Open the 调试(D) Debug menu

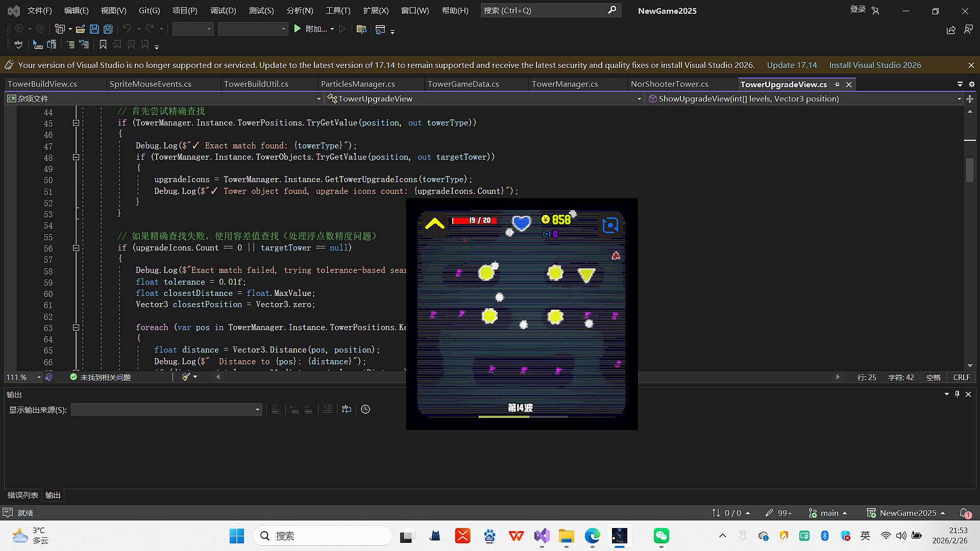pos(223,10)
